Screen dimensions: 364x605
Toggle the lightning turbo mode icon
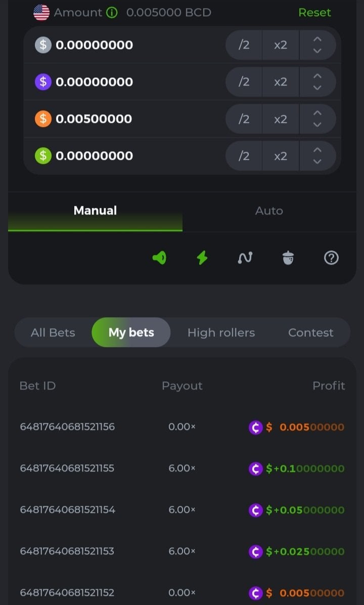[202, 258]
